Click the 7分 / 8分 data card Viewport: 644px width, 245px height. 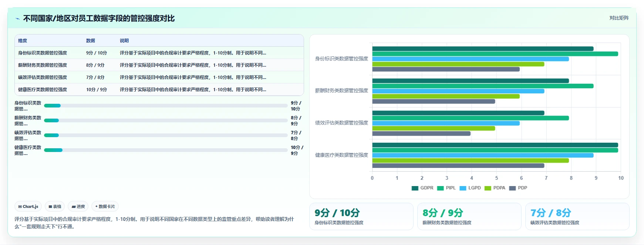pyautogui.click(x=577, y=216)
